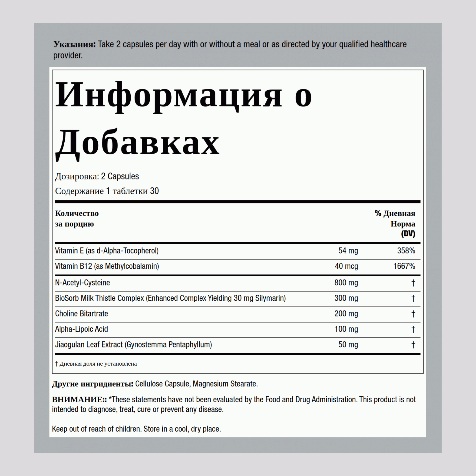Click the '200 mg' amount value
476x476 pixels.
(x=346, y=314)
